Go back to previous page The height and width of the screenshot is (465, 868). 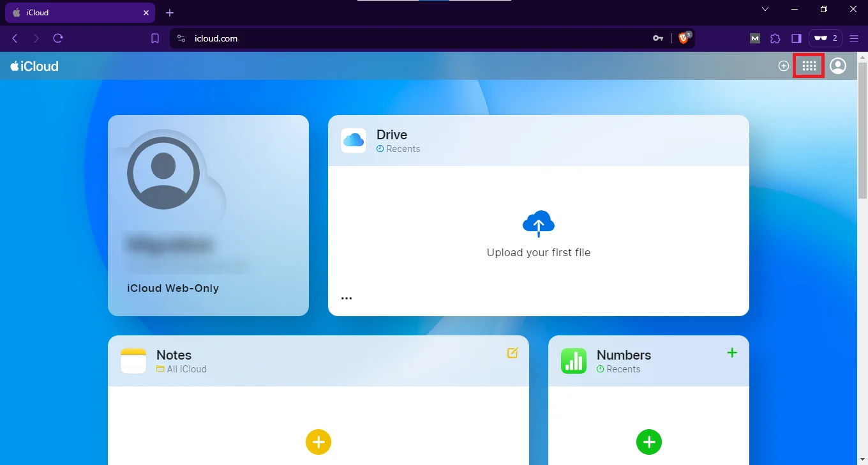tap(15, 38)
